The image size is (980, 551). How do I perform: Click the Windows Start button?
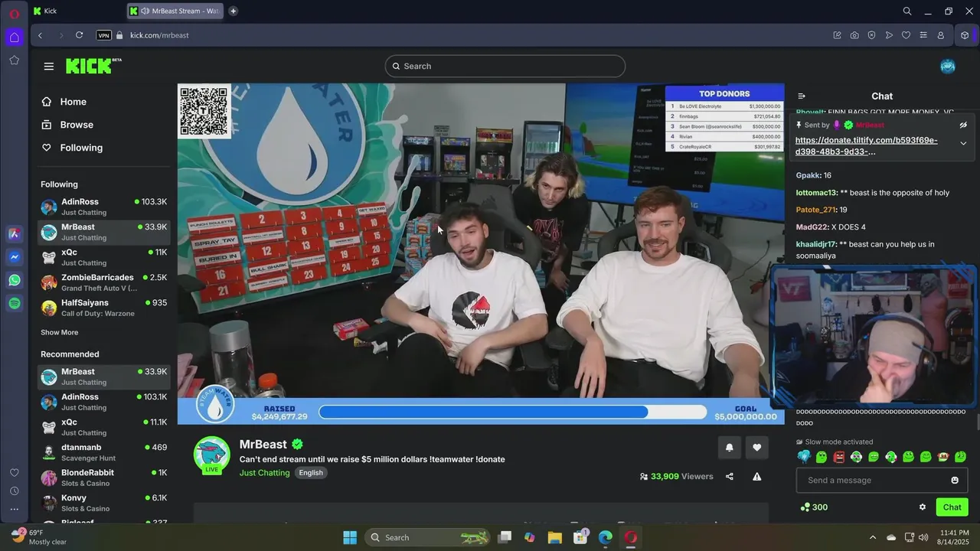coord(350,537)
